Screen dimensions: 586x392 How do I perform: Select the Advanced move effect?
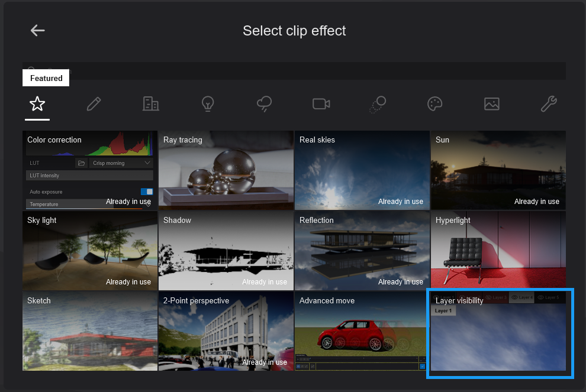(362, 332)
